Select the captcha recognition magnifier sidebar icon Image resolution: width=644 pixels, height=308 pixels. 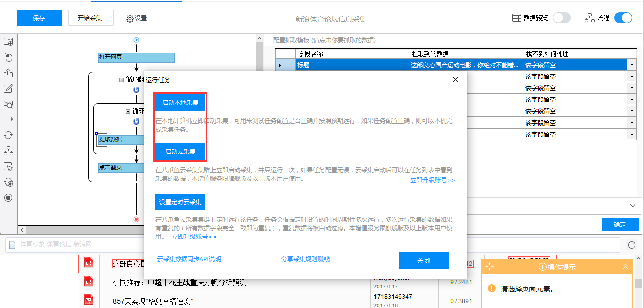8,104
